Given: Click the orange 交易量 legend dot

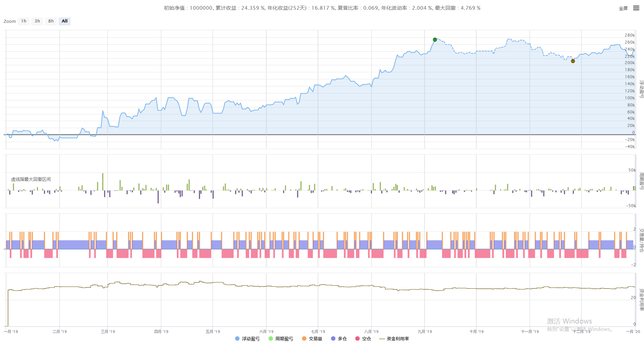Looking at the screenshot, I should (x=304, y=339).
